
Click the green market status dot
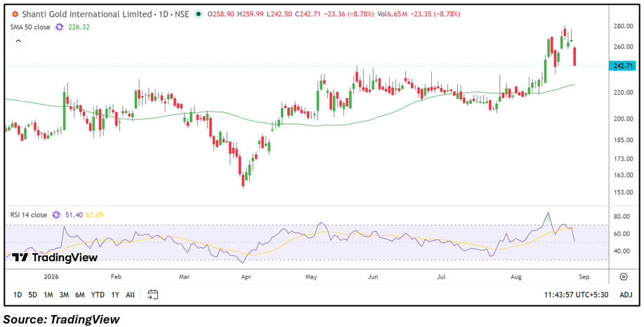[199, 14]
